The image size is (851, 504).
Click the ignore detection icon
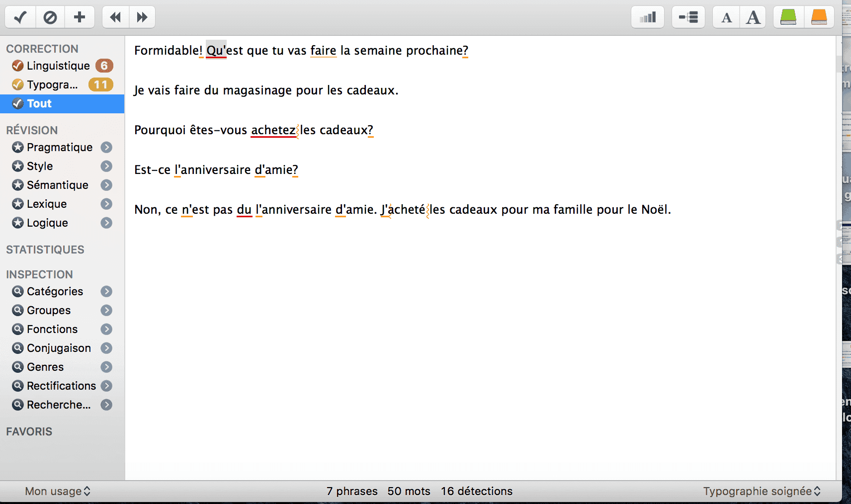pyautogui.click(x=50, y=17)
